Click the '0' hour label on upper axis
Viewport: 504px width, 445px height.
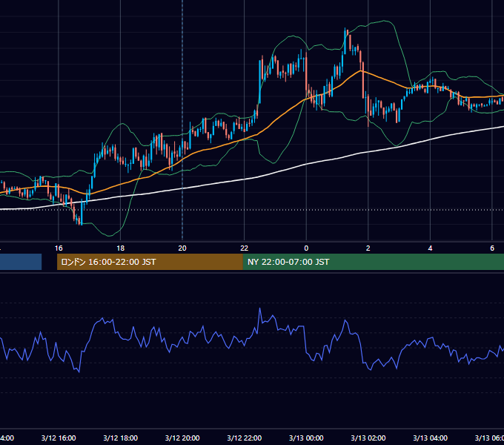coord(306,248)
